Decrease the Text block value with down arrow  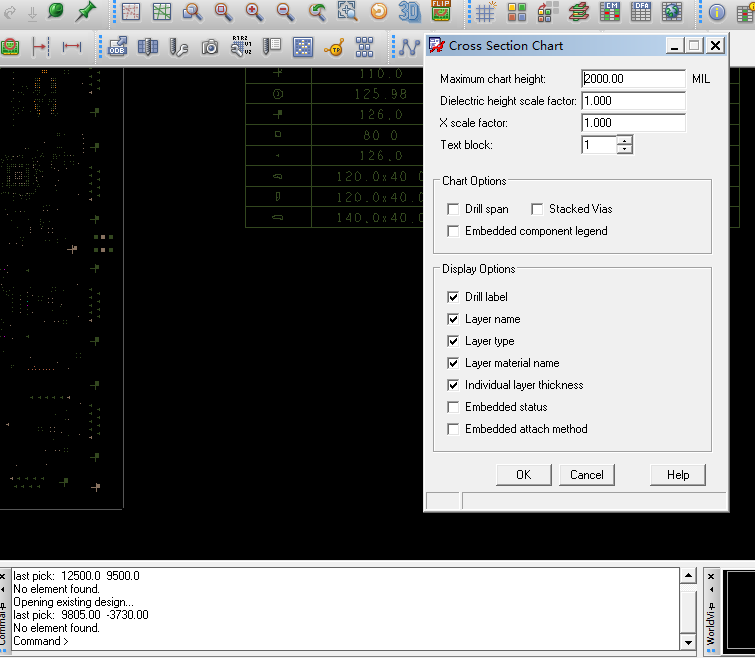(x=625, y=150)
